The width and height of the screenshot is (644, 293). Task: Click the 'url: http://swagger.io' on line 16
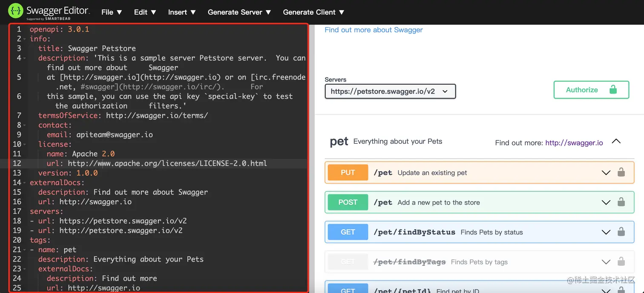point(85,202)
